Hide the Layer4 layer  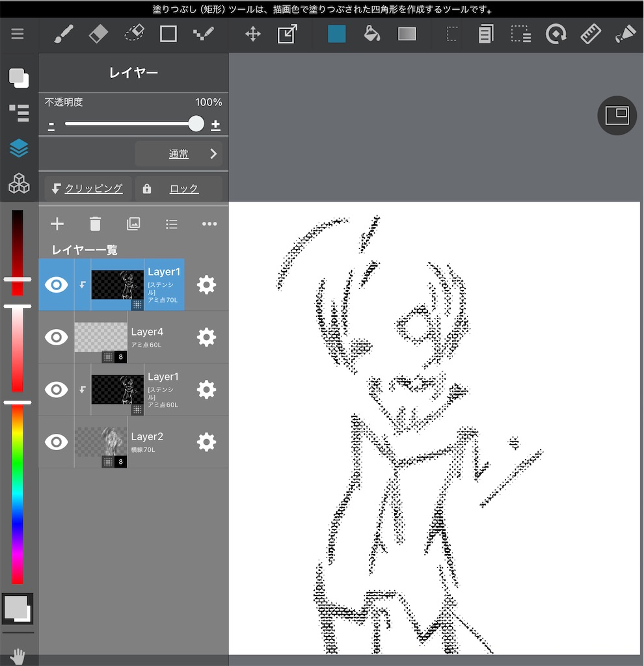click(x=56, y=338)
